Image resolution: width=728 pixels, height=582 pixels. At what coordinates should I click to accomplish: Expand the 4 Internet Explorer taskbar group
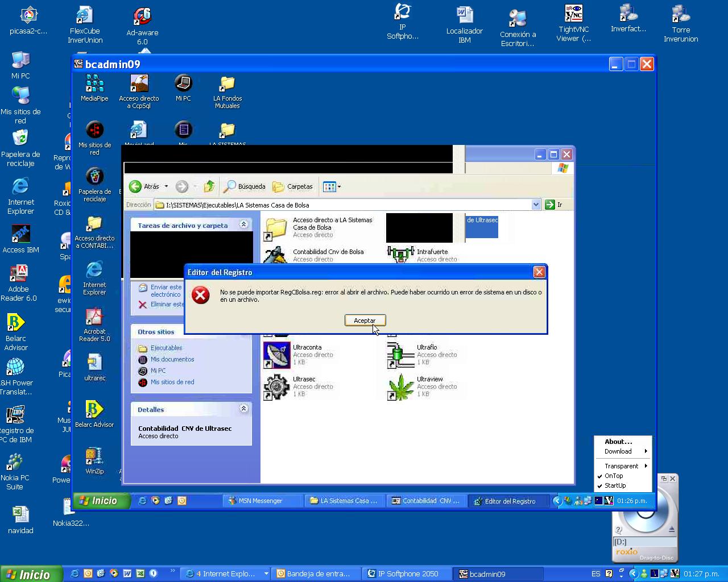pyautogui.click(x=226, y=574)
